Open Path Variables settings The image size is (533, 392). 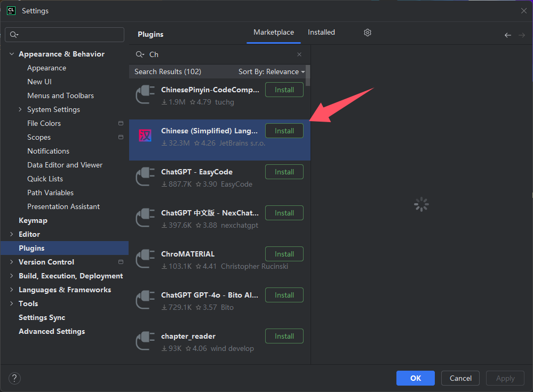click(50, 193)
